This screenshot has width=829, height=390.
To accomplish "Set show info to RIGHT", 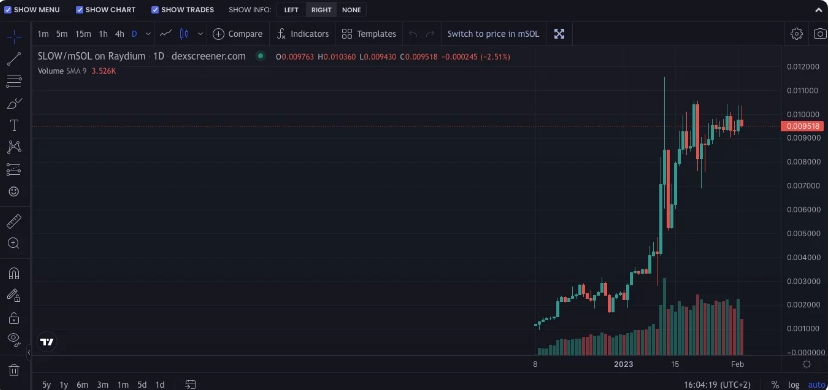I will click(321, 10).
